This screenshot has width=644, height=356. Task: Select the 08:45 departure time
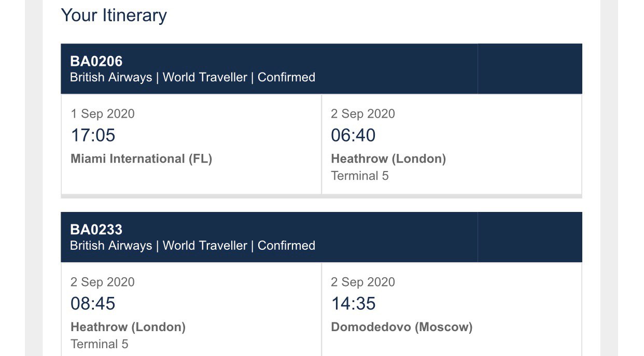tap(93, 304)
